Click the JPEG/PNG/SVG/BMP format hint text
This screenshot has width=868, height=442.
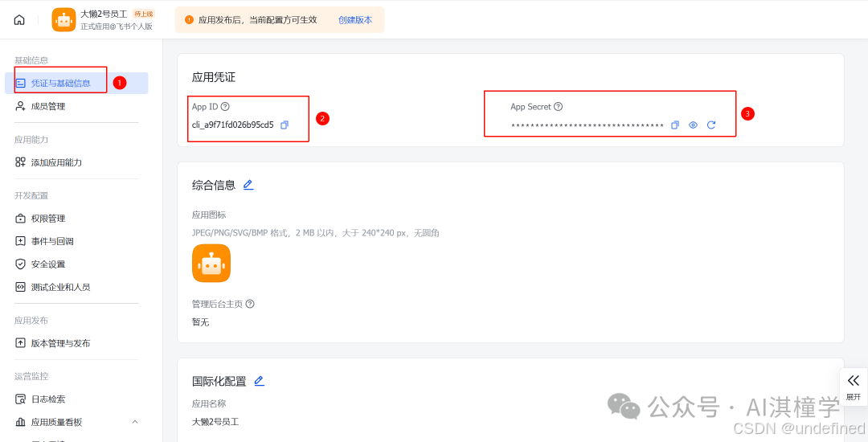316,233
